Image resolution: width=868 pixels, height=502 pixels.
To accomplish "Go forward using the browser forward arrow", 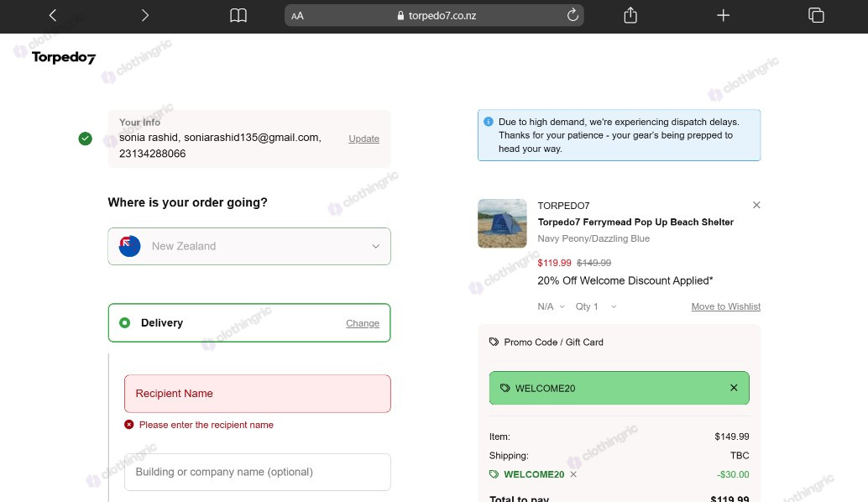I will point(145,15).
